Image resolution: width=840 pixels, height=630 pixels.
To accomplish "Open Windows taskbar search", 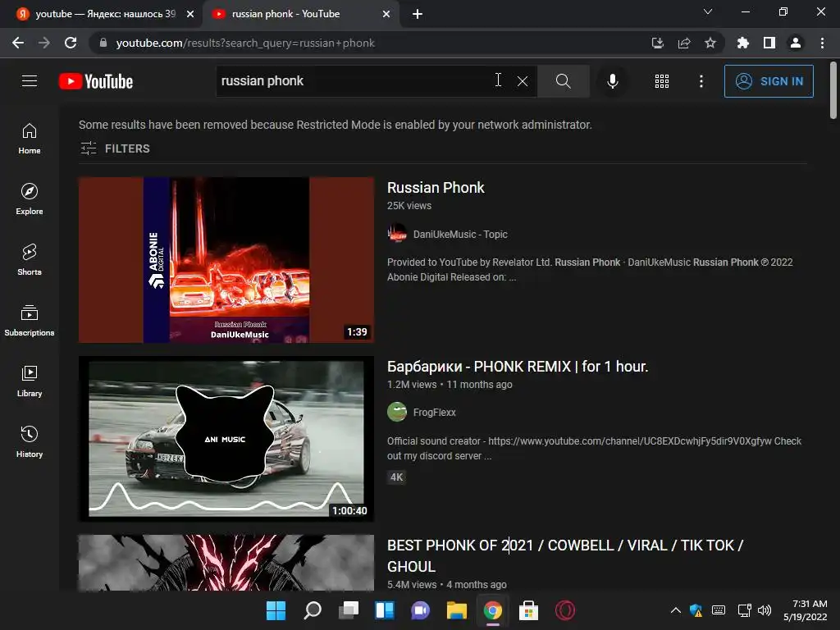I will click(313, 610).
